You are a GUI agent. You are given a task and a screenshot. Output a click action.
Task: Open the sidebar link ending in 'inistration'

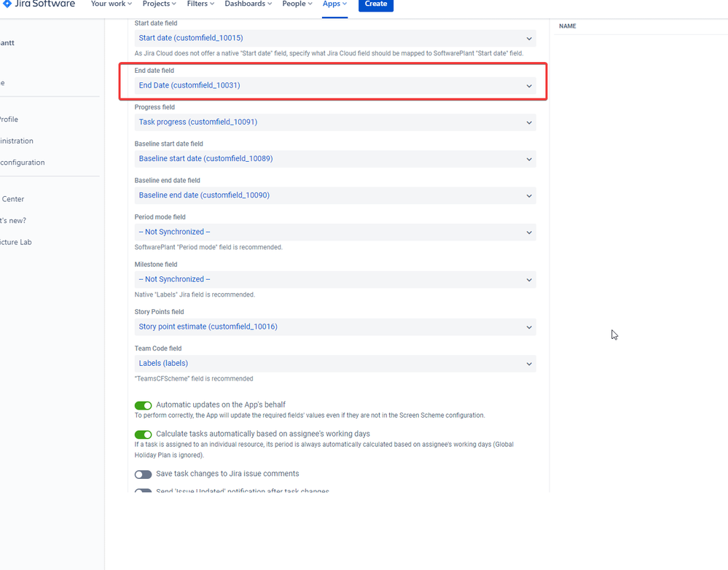point(17,141)
